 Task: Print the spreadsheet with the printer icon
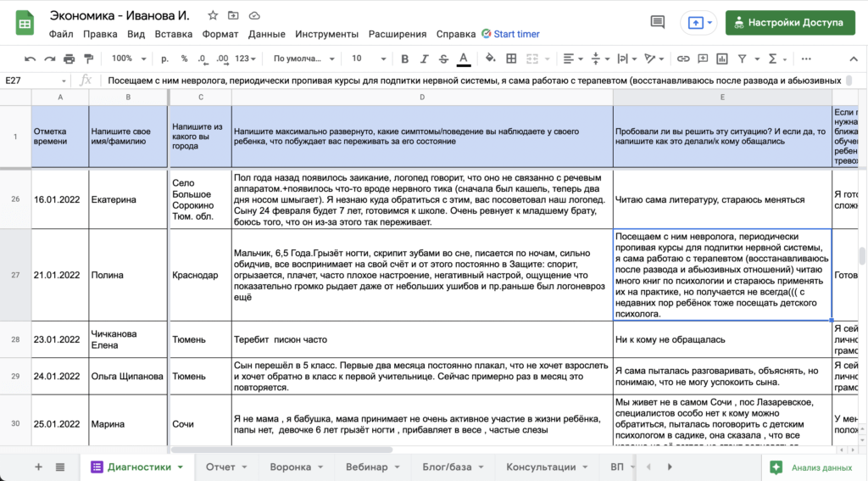pyautogui.click(x=70, y=59)
